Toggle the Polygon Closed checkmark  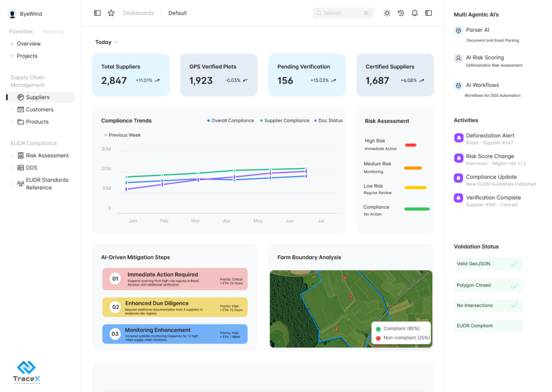coord(514,285)
